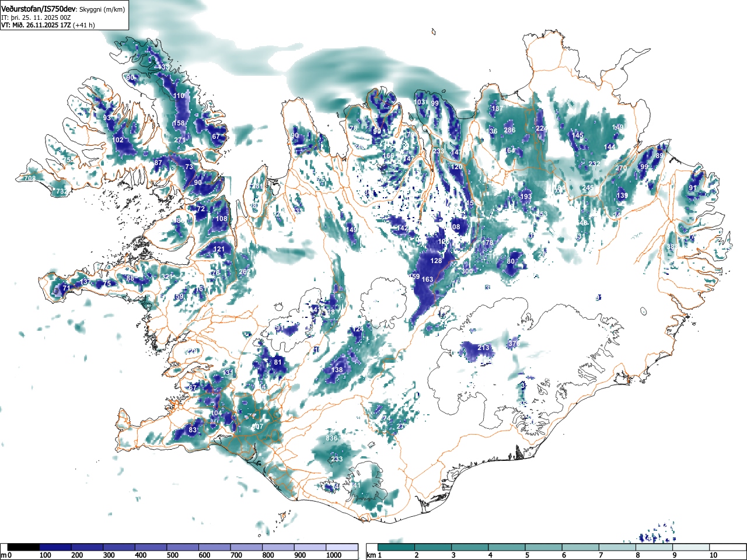
Task: Click the visibility value '178' on the map
Action: pos(488,243)
